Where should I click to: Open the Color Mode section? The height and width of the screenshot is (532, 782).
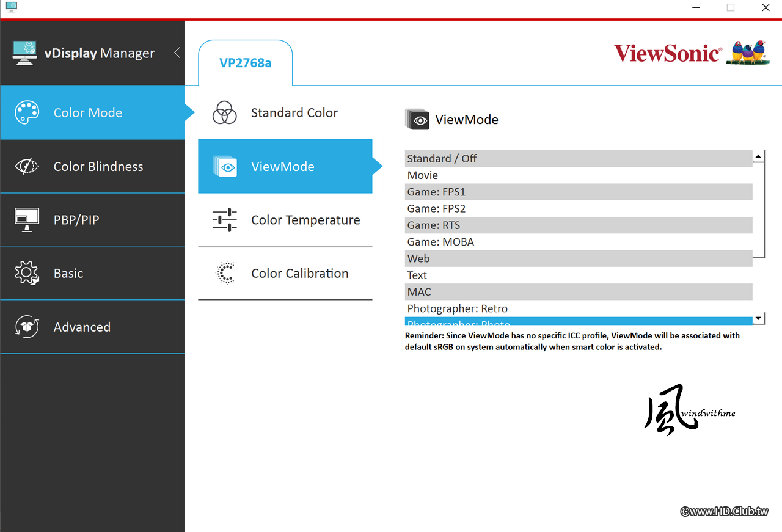coord(92,112)
